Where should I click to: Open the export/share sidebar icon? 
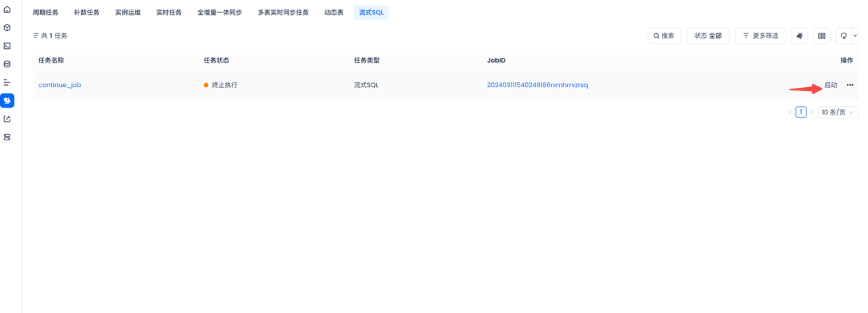pos(7,119)
